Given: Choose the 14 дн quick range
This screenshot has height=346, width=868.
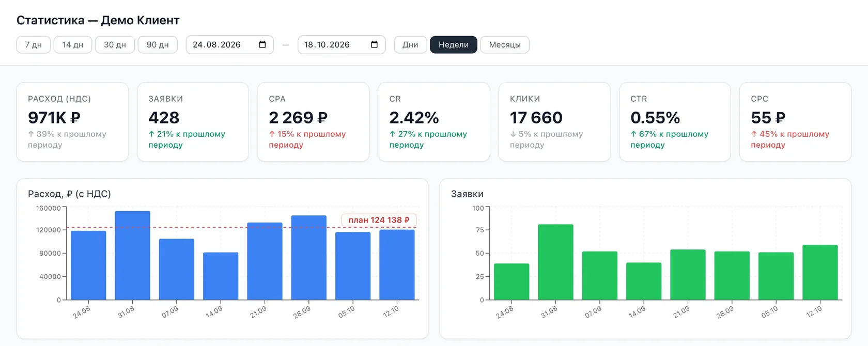Looking at the screenshot, I should 73,44.
